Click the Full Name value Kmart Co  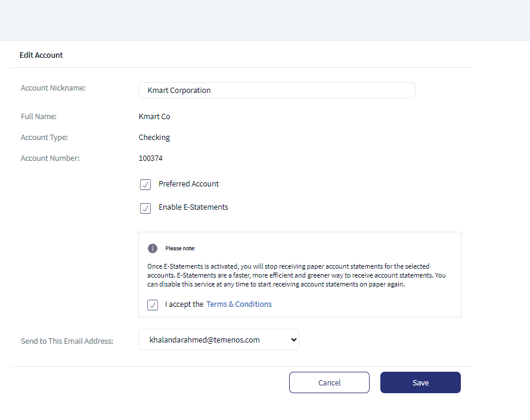click(x=154, y=116)
